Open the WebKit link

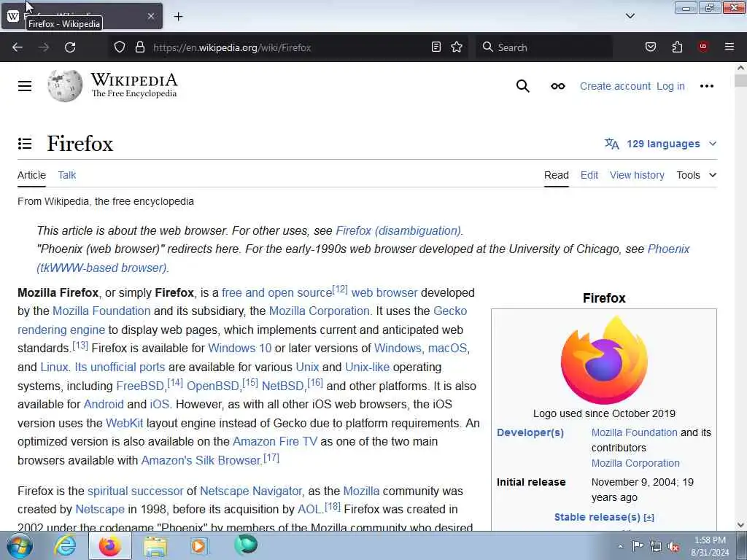point(124,424)
